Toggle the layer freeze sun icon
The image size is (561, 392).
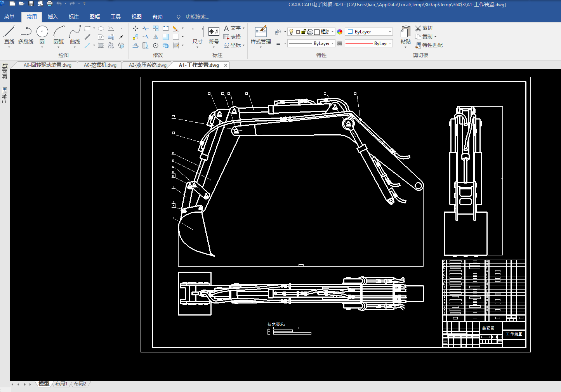click(298, 32)
